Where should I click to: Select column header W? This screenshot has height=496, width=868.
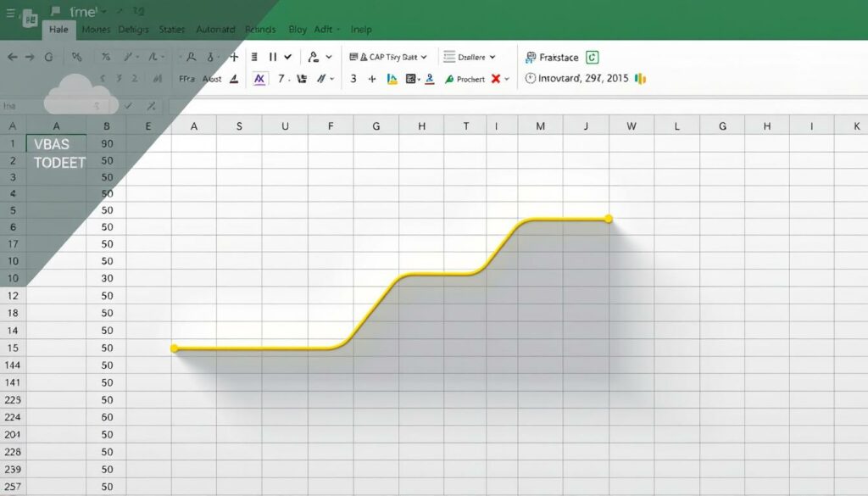click(631, 126)
